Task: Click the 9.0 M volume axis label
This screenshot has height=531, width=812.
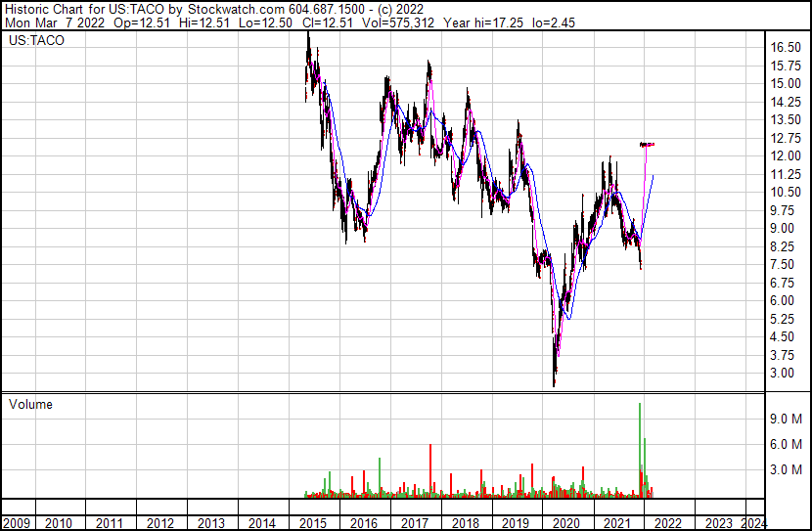Action: pyautogui.click(x=787, y=419)
